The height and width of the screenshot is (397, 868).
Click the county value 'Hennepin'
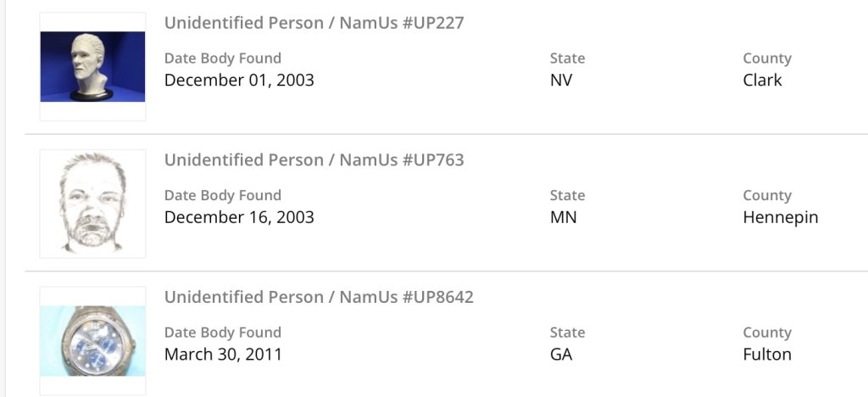pyautogui.click(x=780, y=217)
